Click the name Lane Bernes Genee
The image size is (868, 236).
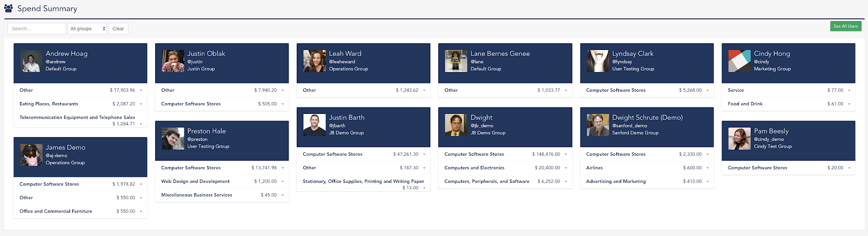point(500,54)
